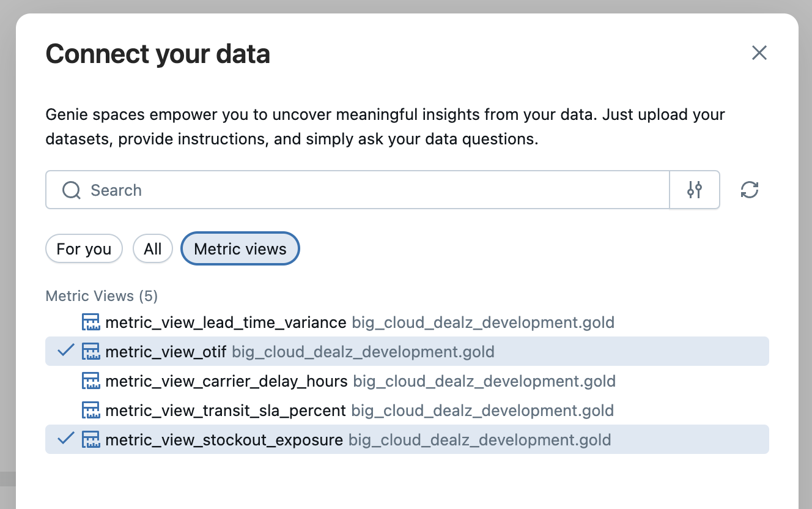This screenshot has width=812, height=509.
Task: Focus the Search input field
Action: pyautogui.click(x=367, y=190)
